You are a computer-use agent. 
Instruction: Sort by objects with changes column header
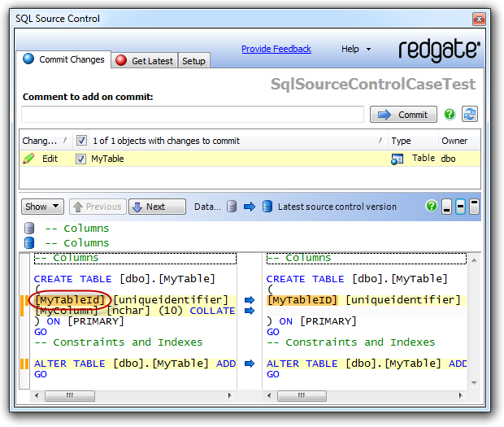(238, 141)
